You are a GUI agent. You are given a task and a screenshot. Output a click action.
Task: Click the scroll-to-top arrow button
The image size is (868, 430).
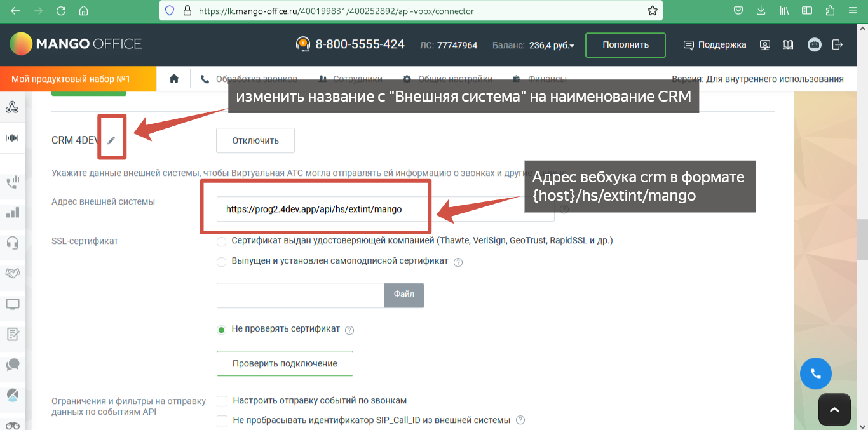coord(834,410)
